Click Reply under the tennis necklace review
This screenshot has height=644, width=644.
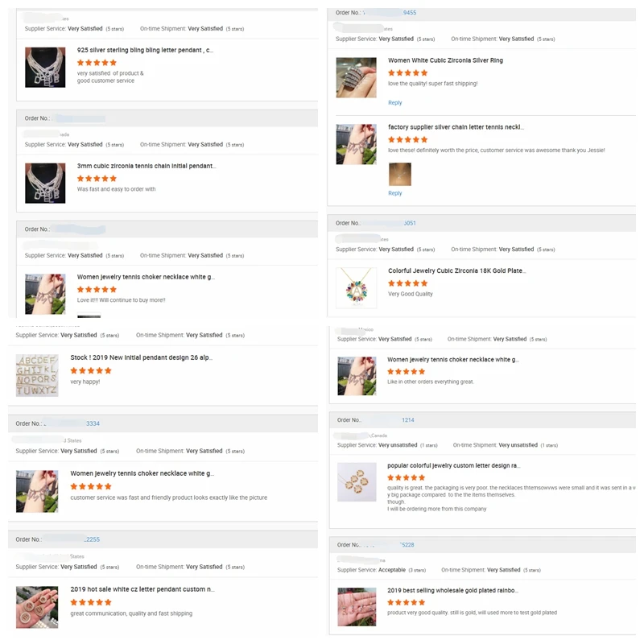coord(394,193)
